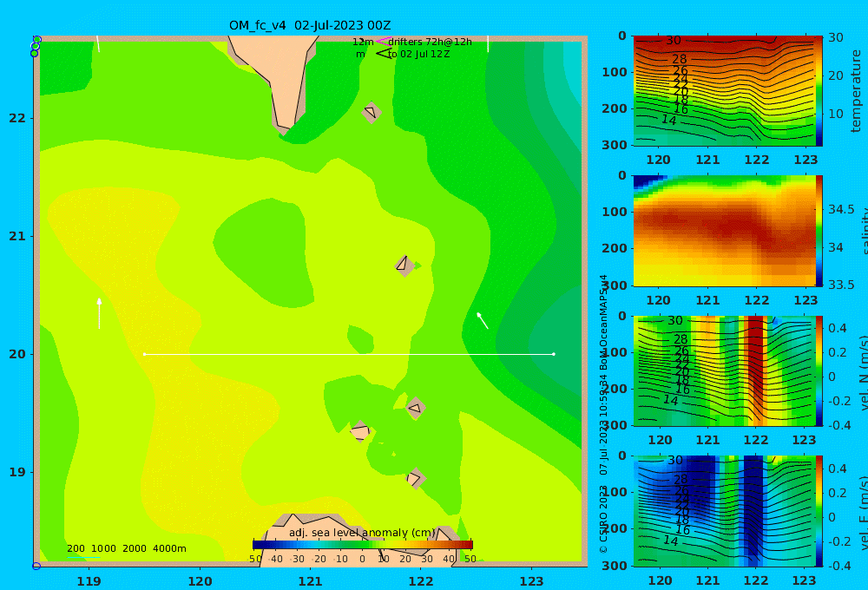Click the vel. E section colorbar

[819, 511]
